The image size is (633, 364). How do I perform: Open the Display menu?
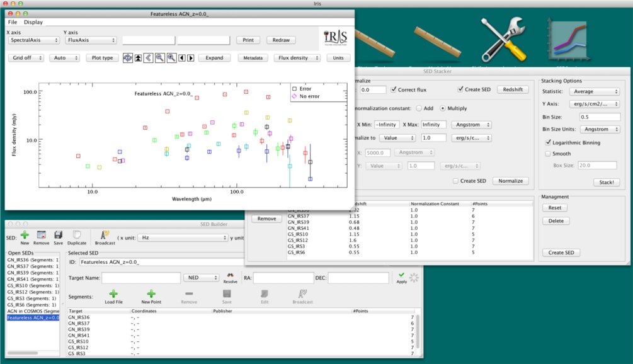[x=33, y=22]
